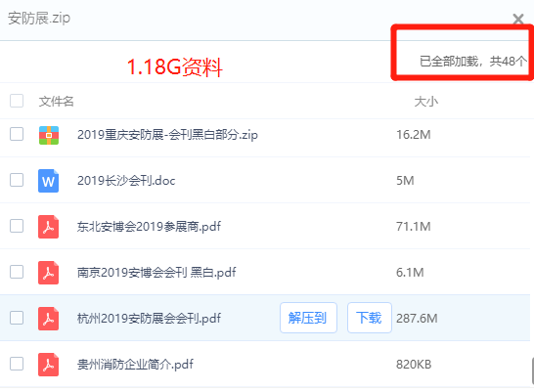The image size is (534, 392).
Task: Open the file 南京2019安博会会刊 黑白.pdf
Action: pyautogui.click(x=156, y=273)
